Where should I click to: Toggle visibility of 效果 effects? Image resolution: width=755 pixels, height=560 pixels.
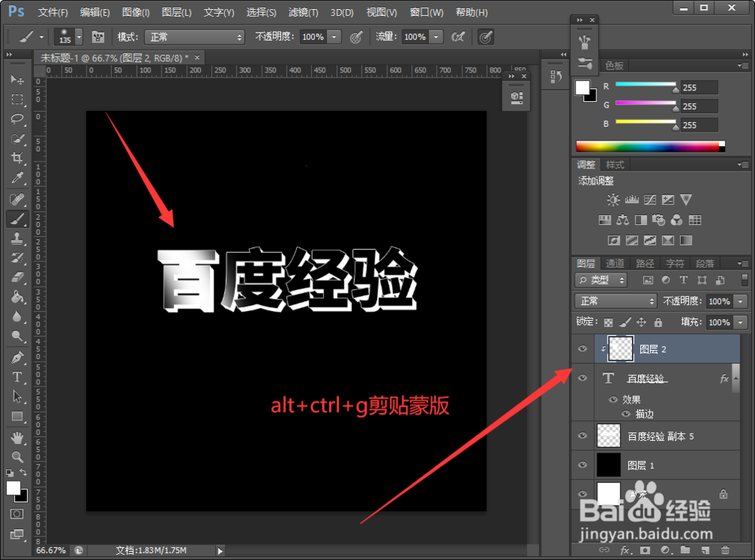coord(613,399)
